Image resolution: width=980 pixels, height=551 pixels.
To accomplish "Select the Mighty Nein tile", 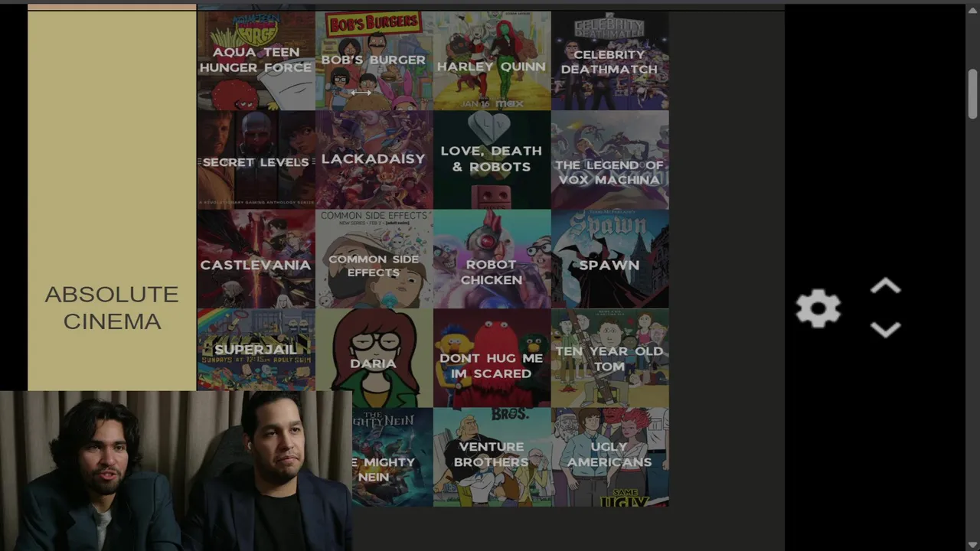I will [392, 457].
